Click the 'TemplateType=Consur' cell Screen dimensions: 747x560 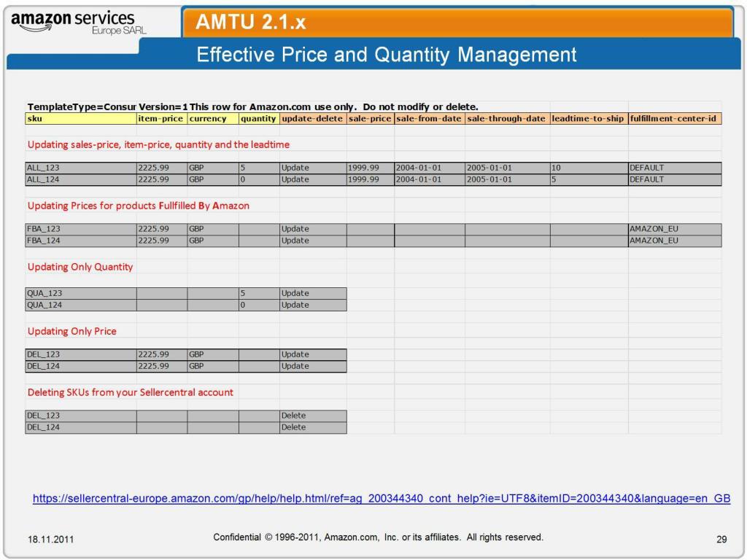(x=82, y=106)
